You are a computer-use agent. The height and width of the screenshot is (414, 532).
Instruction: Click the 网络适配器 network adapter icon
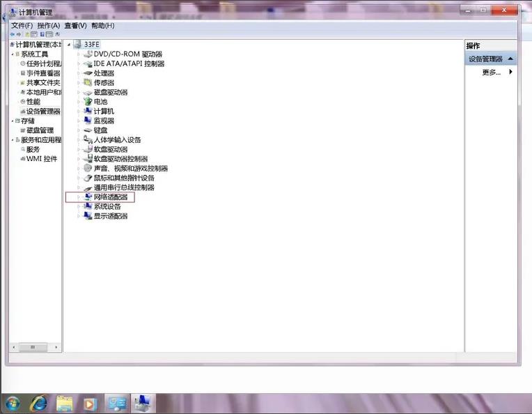click(88, 197)
